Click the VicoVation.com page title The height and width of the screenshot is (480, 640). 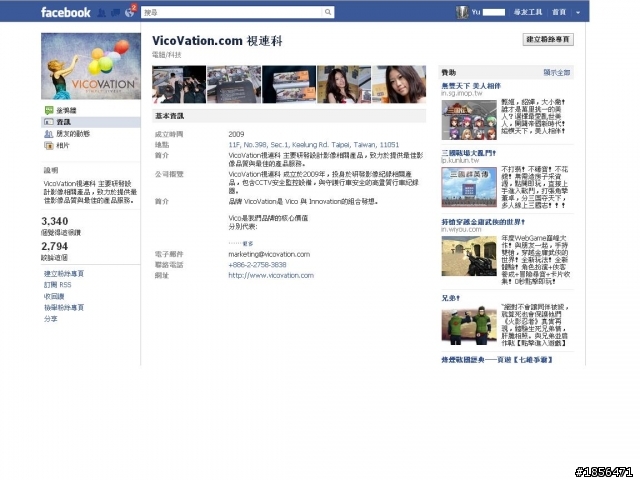coord(217,41)
